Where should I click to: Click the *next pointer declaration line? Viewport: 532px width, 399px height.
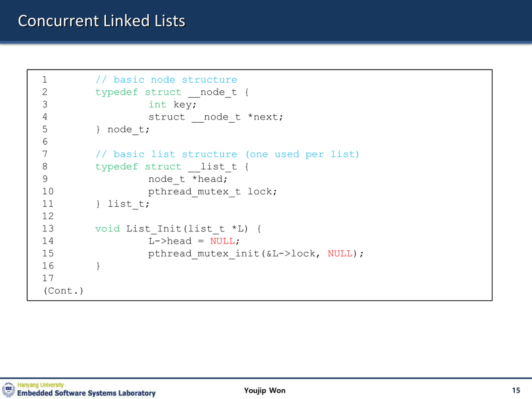216,117
